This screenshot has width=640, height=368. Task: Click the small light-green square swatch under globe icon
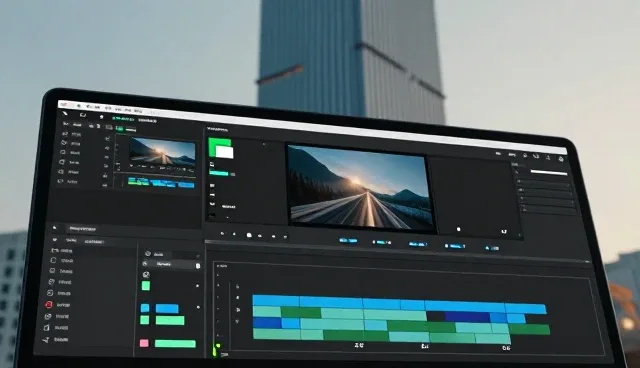pos(146,286)
